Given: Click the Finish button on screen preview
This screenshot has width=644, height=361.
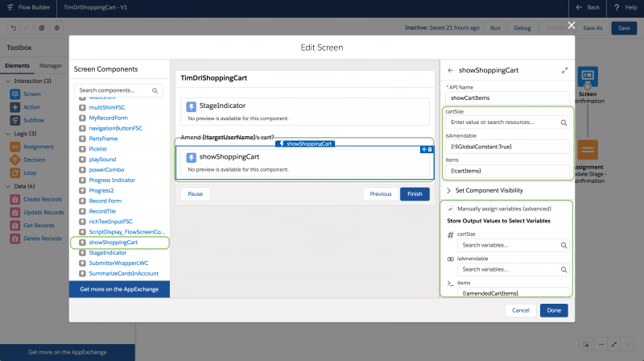Looking at the screenshot, I should 415,194.
